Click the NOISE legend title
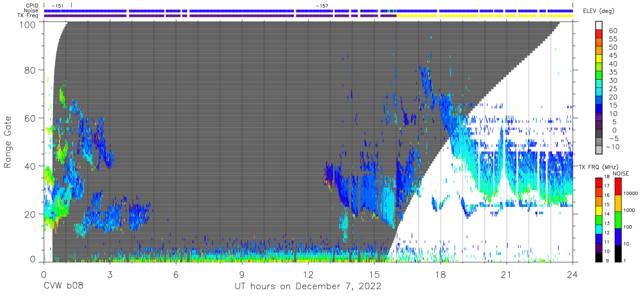644x297 pixels. [620, 174]
